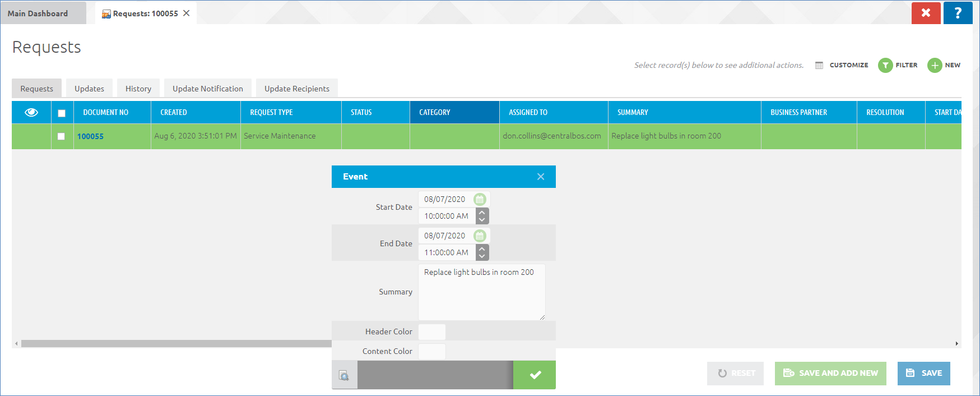The width and height of the screenshot is (980, 396).
Task: Switch to the Updates tab
Action: pos(89,89)
